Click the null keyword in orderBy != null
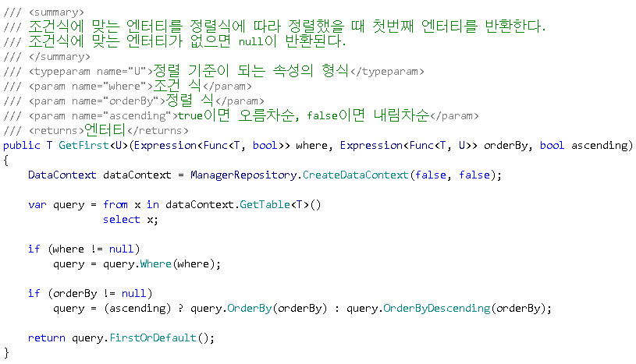 pos(134,294)
